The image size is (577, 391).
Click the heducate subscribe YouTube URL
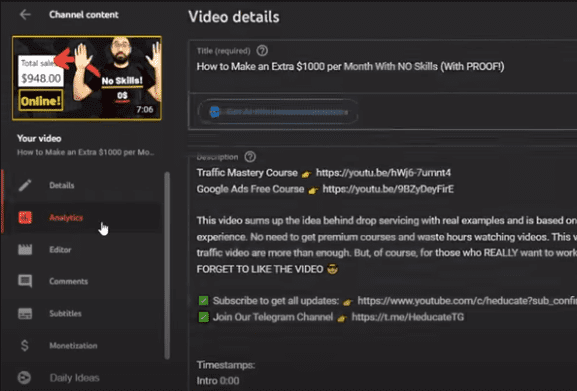click(467, 301)
